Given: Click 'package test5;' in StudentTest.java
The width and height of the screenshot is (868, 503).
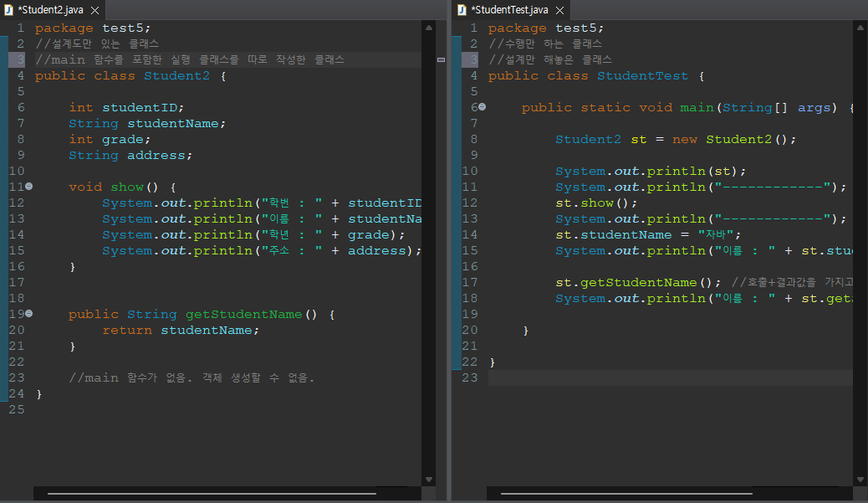Looking at the screenshot, I should (x=546, y=28).
